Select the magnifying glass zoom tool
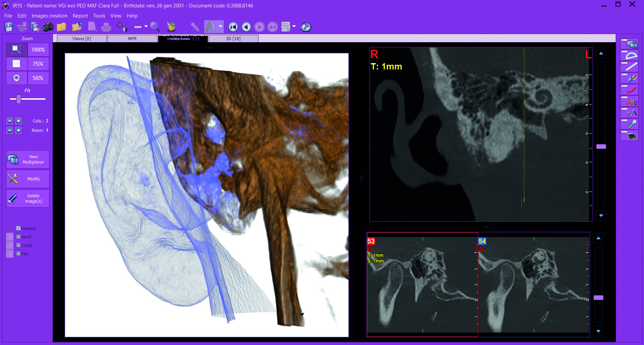This screenshot has height=345, width=644. (155, 27)
